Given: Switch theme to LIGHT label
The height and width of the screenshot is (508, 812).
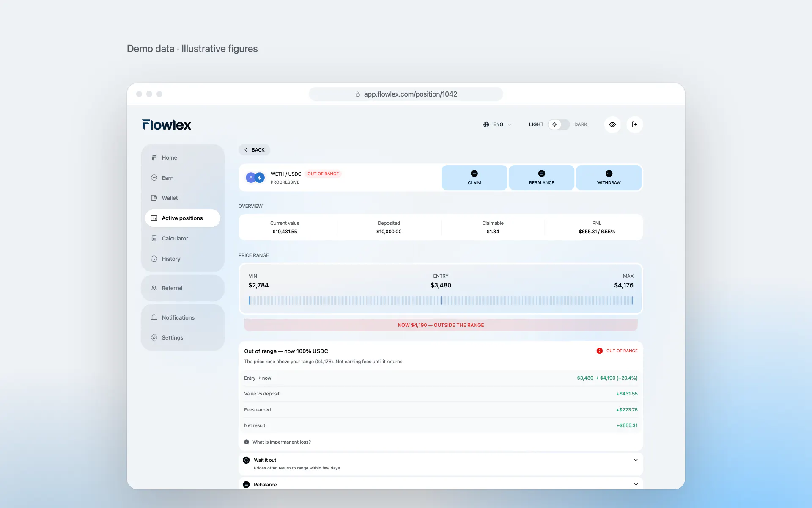Looking at the screenshot, I should click(x=536, y=124).
